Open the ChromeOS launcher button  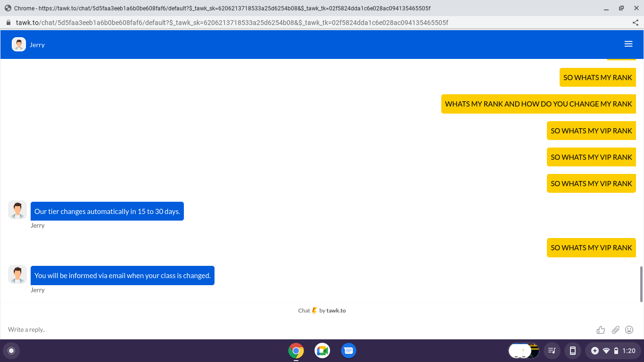point(11,351)
